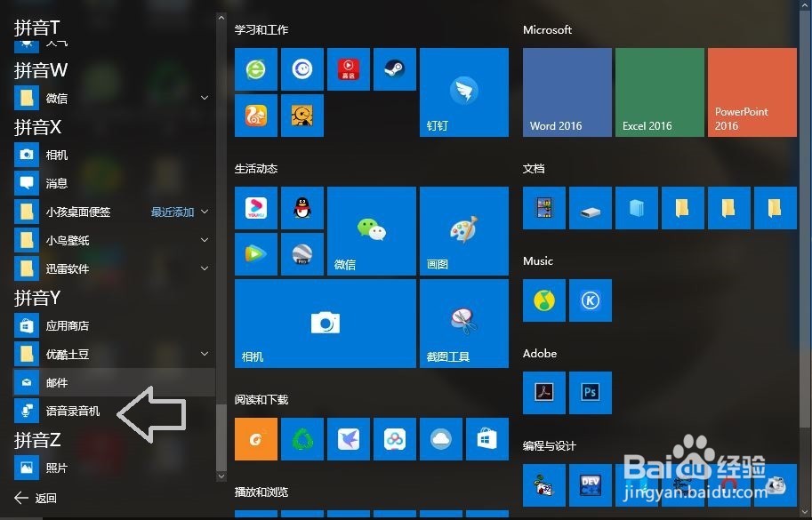The image size is (812, 520).
Task: Launch the 钉钉 DingTalk tile
Action: point(464,92)
